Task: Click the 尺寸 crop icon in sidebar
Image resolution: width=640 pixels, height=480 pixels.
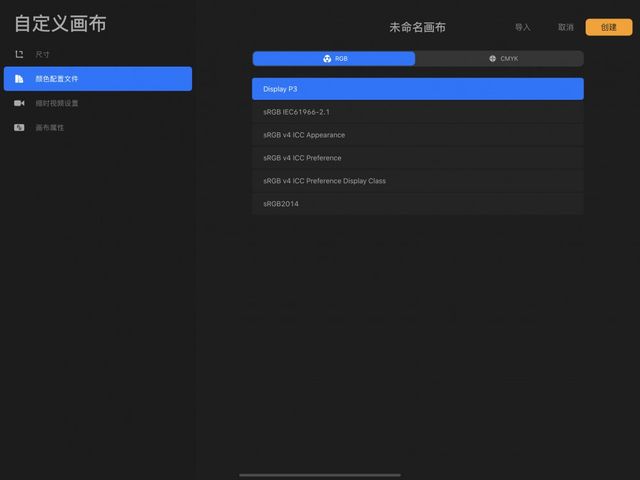Action: (19, 54)
